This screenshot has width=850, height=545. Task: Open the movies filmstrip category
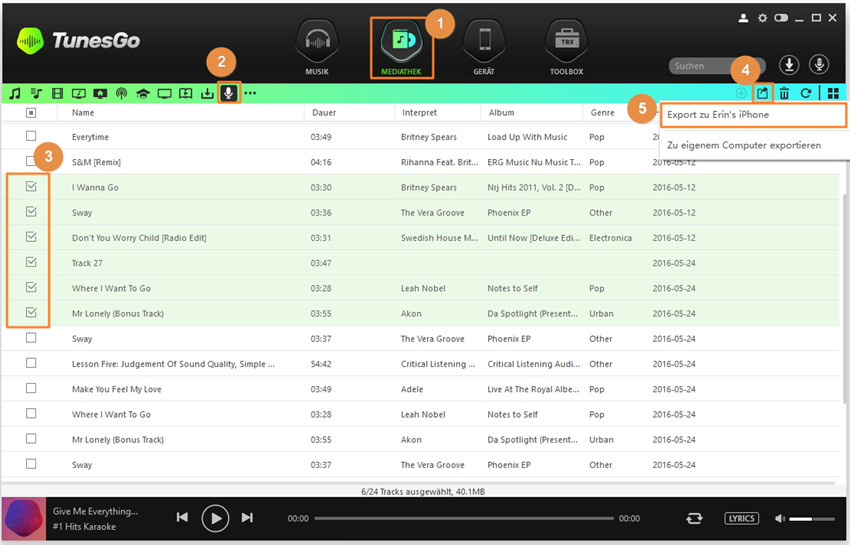click(57, 93)
